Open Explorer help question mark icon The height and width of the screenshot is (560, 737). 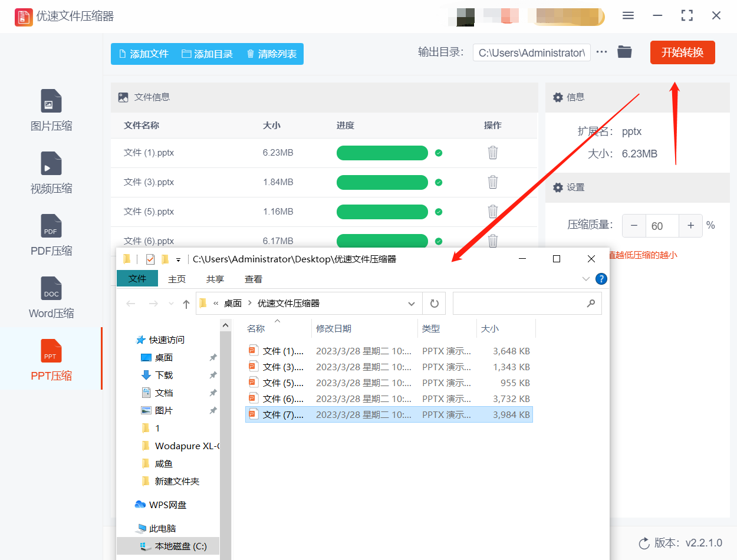[601, 279]
